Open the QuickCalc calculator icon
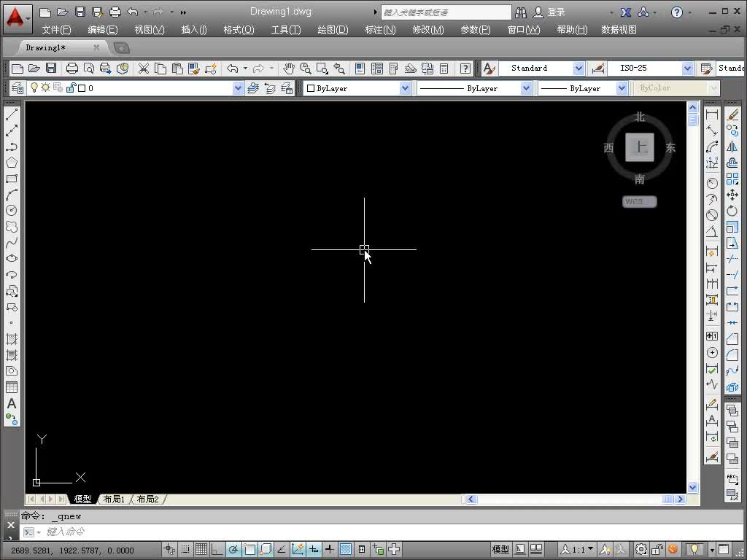 tap(444, 69)
